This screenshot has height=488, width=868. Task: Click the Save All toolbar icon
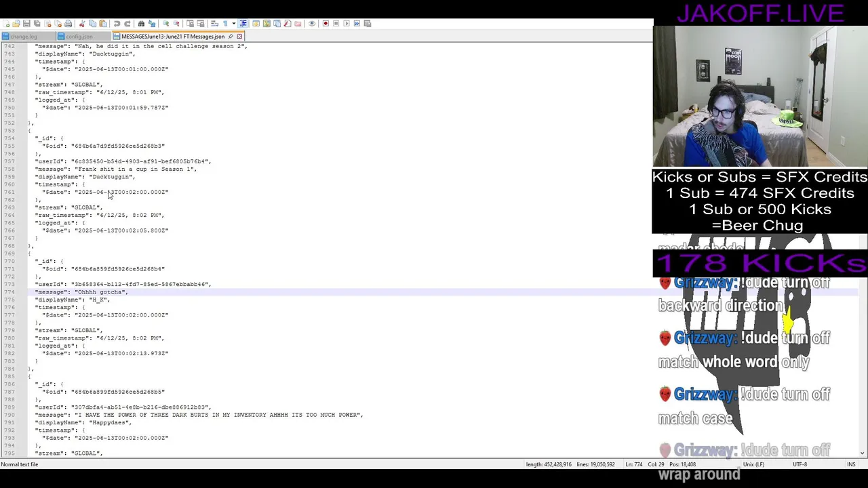point(37,23)
